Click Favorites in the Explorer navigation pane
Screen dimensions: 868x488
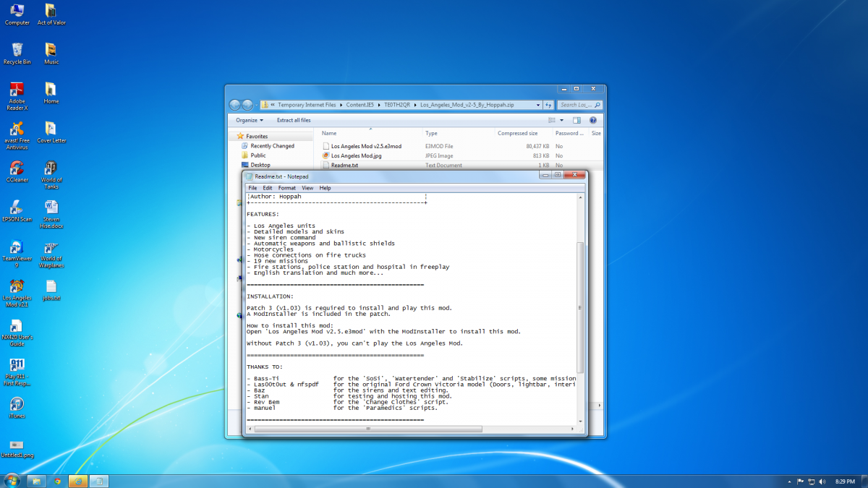click(257, 136)
